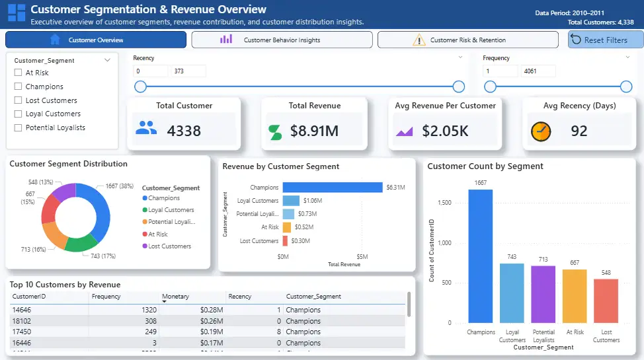Expand the Customer_Segment slicer dropdown chevron
This screenshot has height=360, width=644.
click(108, 60)
